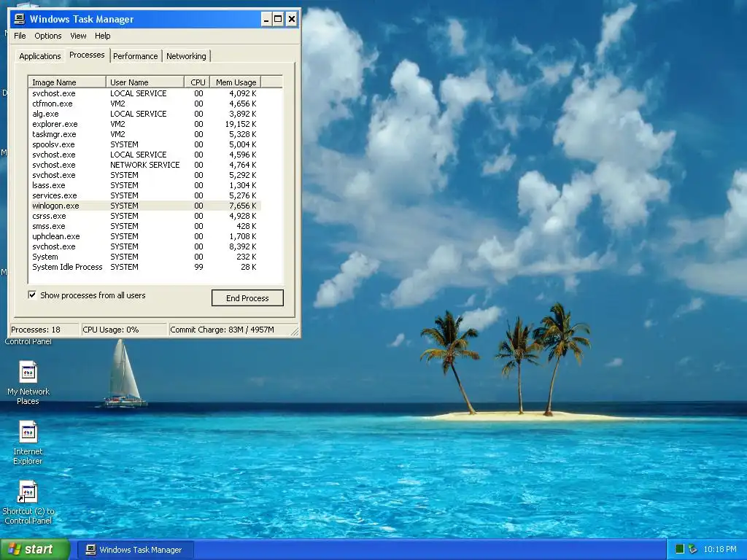Screen dimensions: 747x560
Task: Switch to the Networking tab
Action: [x=186, y=56]
